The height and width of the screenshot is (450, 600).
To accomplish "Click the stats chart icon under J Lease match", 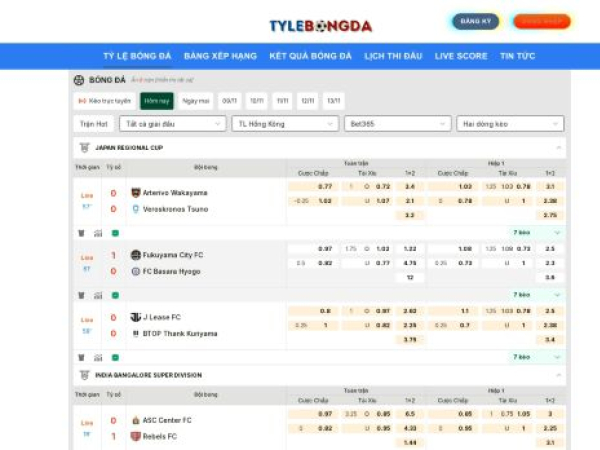I will (98, 357).
